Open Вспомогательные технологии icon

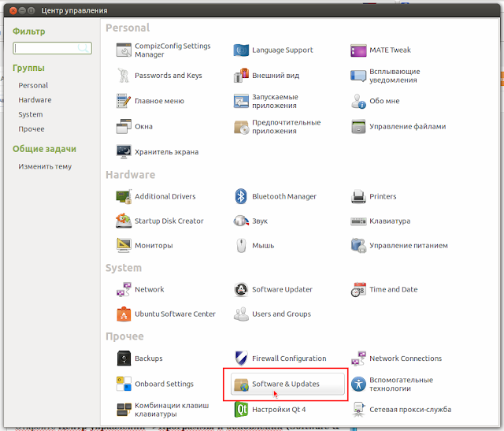coord(358,384)
